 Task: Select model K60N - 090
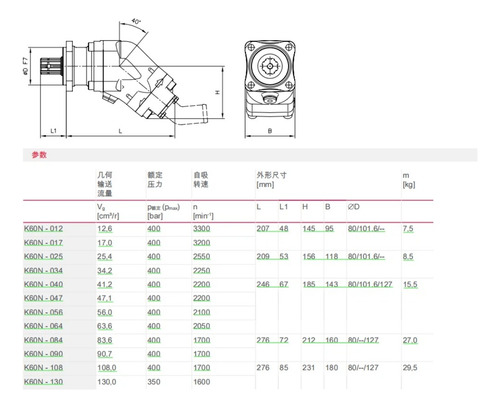pos(43,354)
